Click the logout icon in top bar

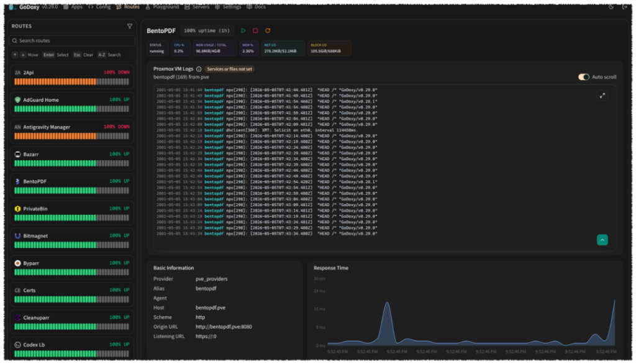click(x=625, y=7)
